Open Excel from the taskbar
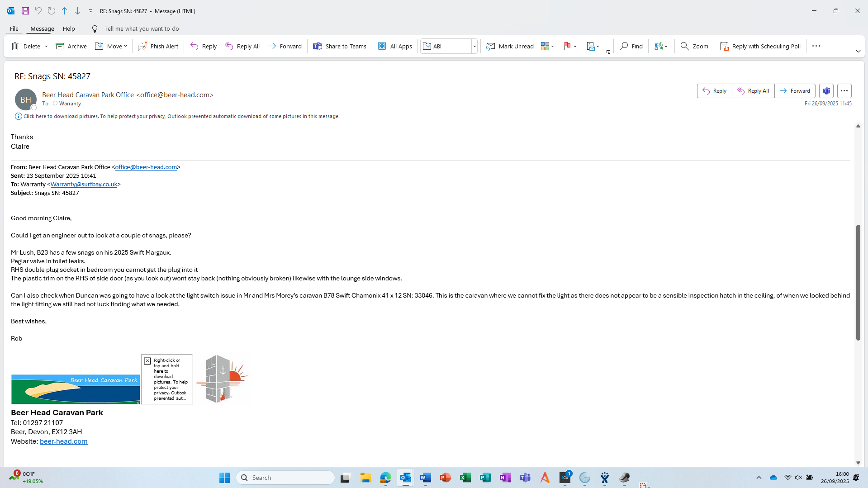The image size is (868, 488). tap(465, 478)
